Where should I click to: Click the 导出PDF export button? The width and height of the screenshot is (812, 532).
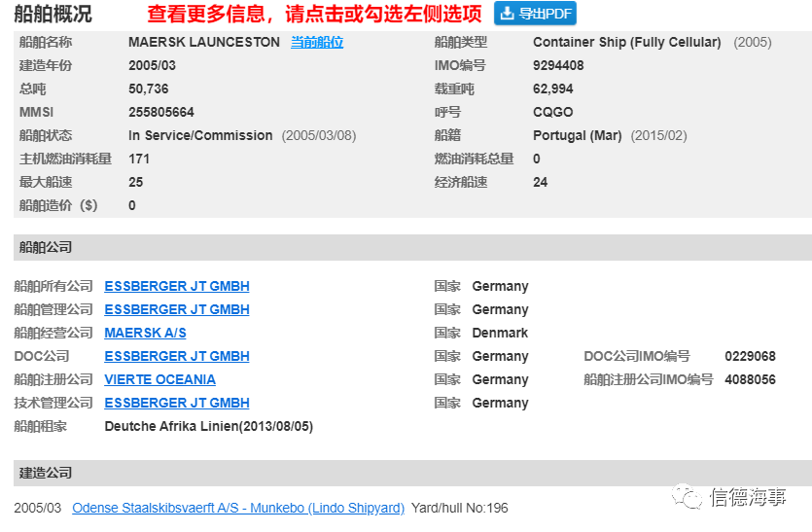(x=535, y=14)
